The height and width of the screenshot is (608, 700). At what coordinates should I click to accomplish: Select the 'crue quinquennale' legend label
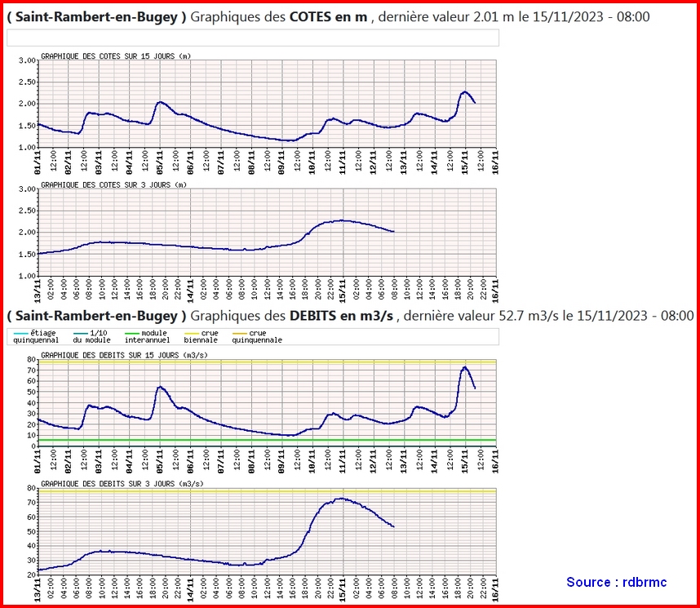click(257, 336)
